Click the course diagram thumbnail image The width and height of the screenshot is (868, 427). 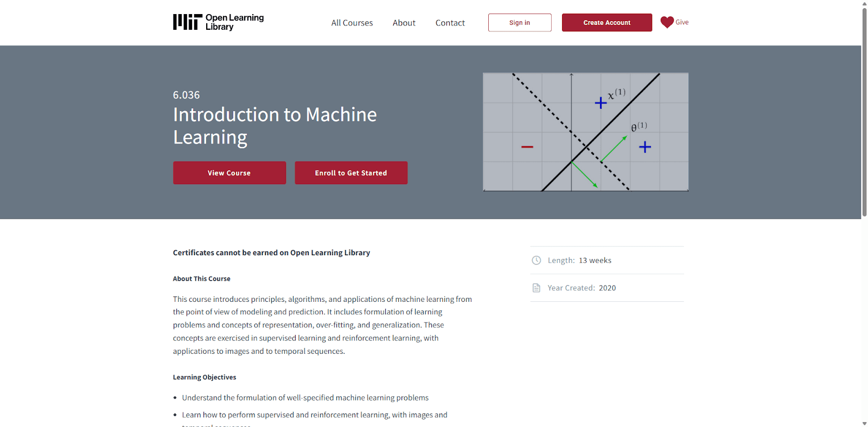click(586, 132)
